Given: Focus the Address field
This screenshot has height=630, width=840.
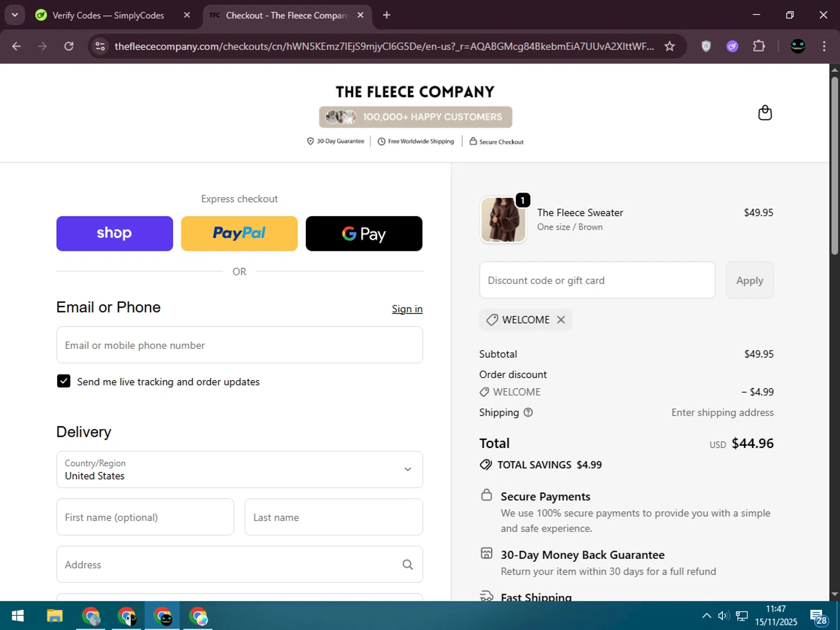Looking at the screenshot, I should pos(240,564).
